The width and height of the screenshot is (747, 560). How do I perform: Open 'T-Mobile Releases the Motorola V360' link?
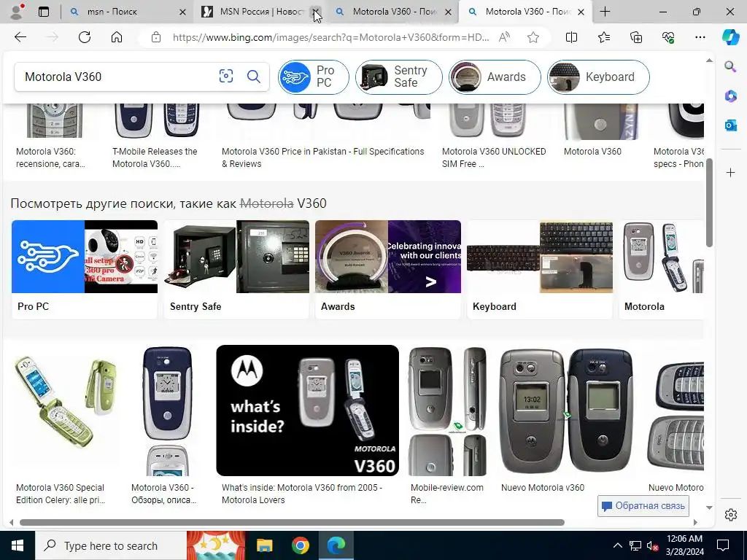pos(155,157)
